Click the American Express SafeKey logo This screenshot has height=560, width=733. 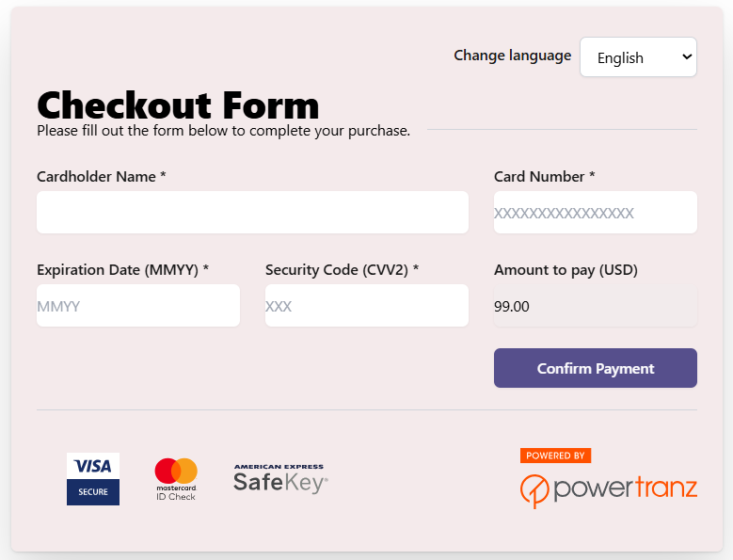(x=279, y=479)
